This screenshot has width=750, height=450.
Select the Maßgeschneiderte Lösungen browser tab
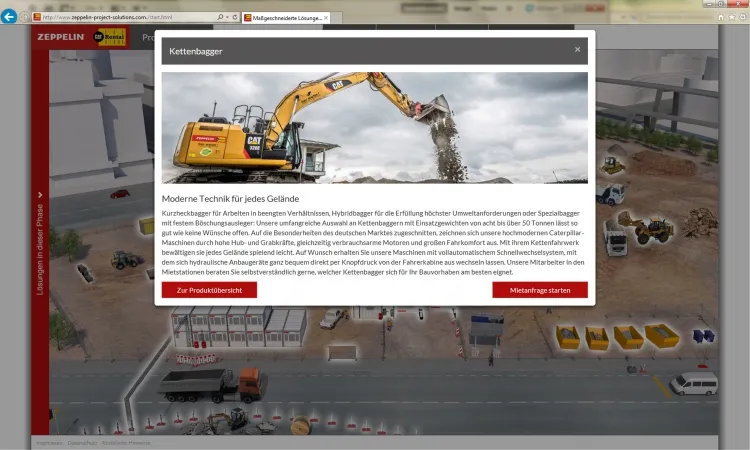(x=285, y=18)
